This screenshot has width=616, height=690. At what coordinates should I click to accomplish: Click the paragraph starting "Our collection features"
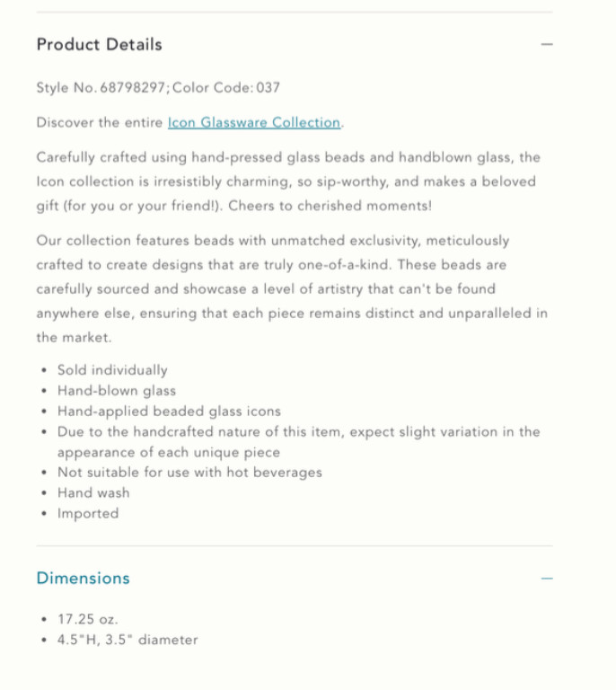coord(292,289)
